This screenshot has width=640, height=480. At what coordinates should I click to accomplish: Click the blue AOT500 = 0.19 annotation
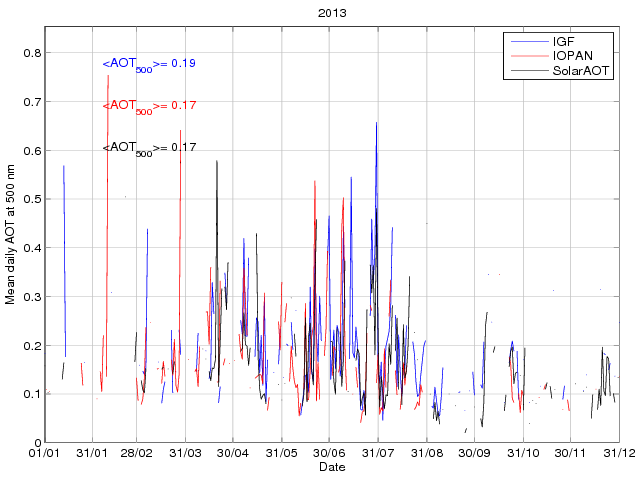coord(149,64)
